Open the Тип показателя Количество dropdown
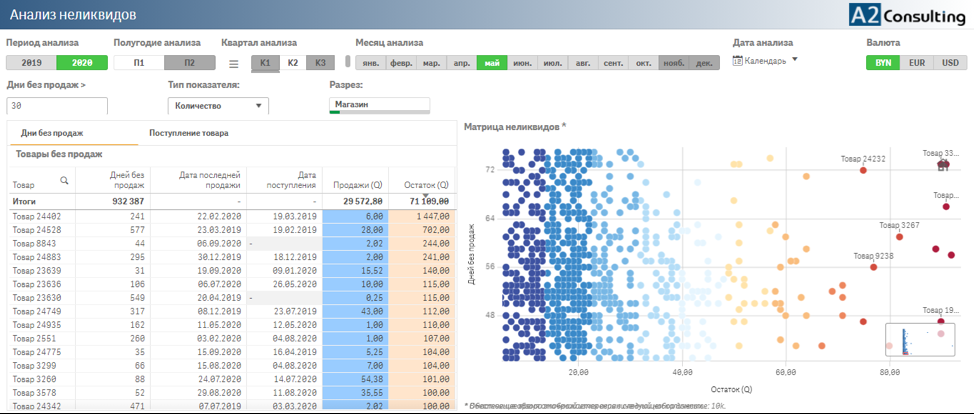This screenshot has height=414, width=974. pos(219,106)
